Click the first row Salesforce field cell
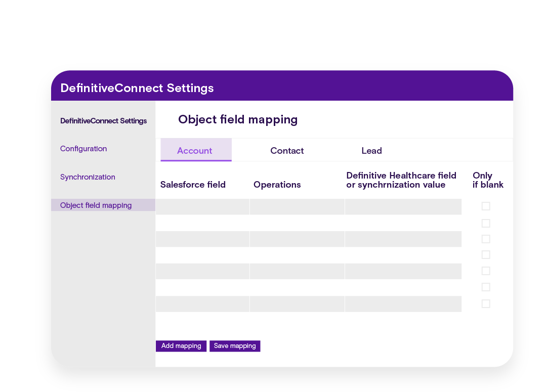This screenshot has width=547, height=392. (203, 207)
